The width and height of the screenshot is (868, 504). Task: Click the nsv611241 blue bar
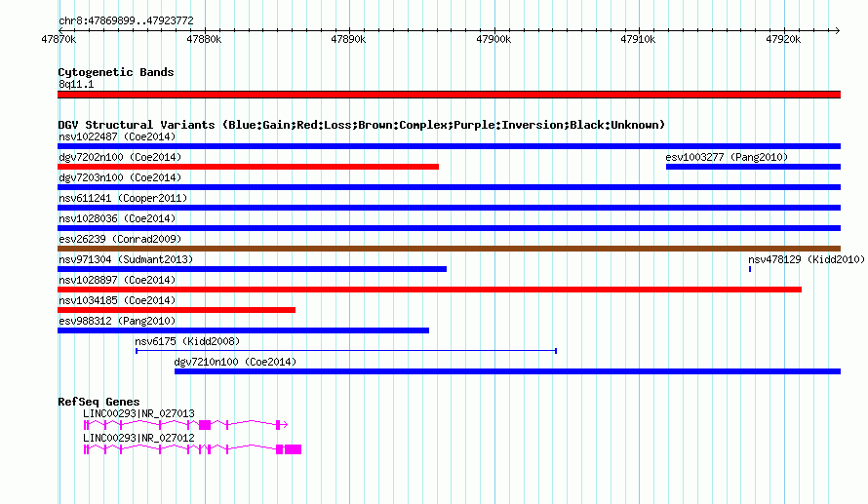449,208
